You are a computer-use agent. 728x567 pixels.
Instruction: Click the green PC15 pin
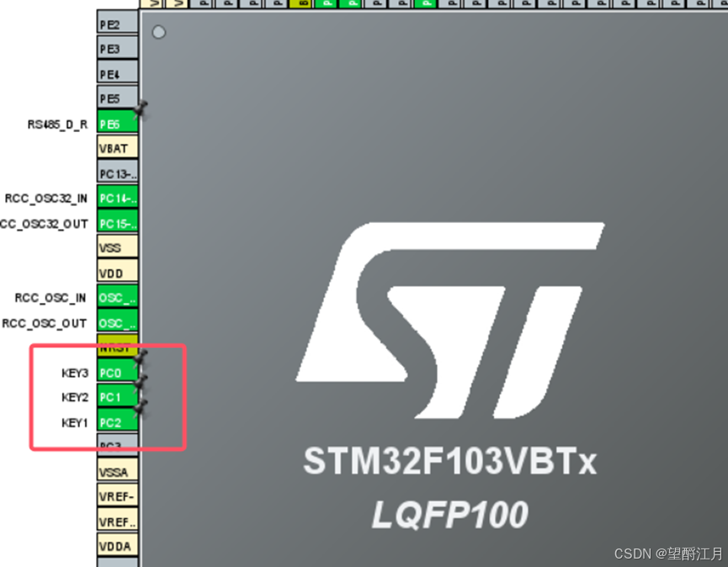tap(118, 222)
